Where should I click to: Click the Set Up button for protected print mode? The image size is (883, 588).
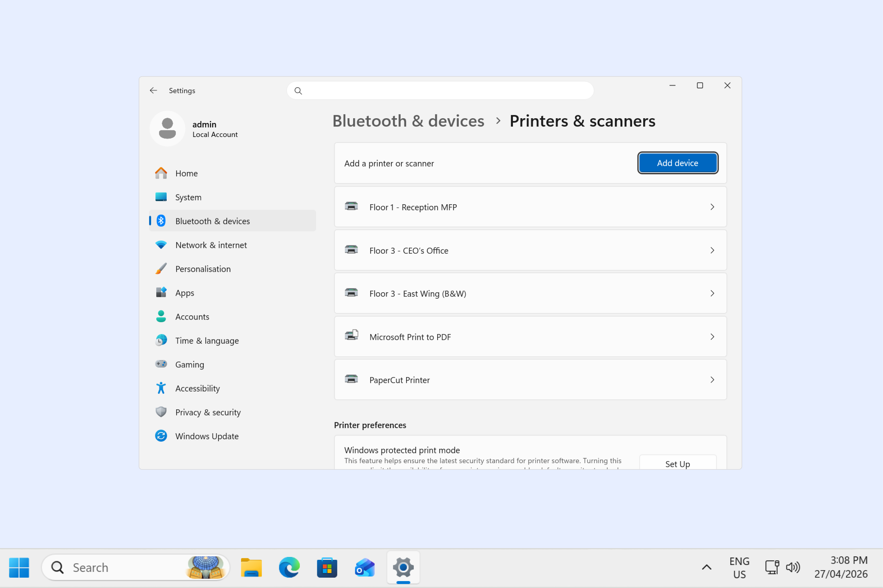tap(678, 462)
